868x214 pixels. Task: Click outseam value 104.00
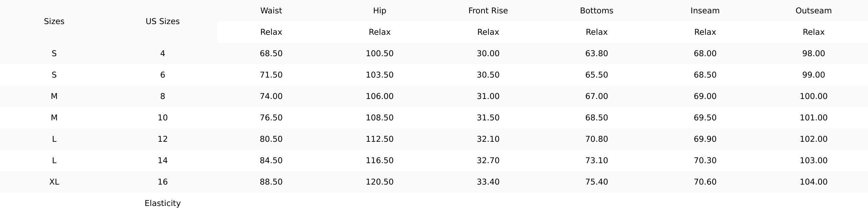(813, 182)
